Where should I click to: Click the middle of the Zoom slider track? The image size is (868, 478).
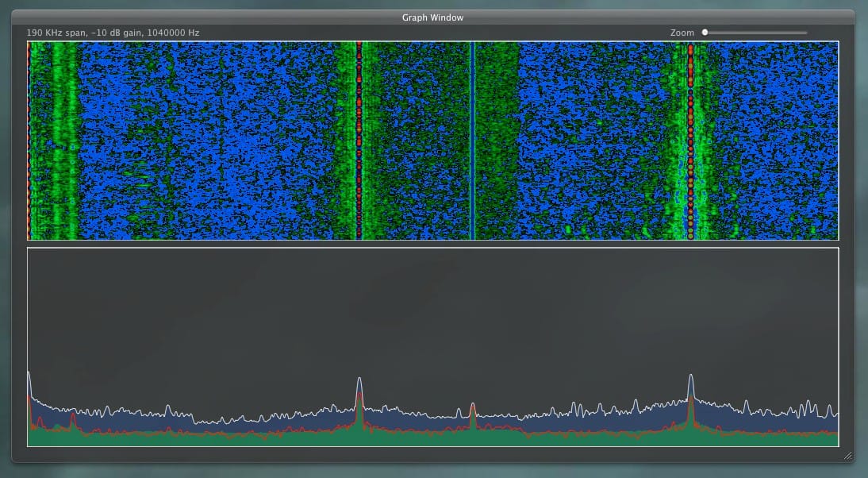coord(755,33)
